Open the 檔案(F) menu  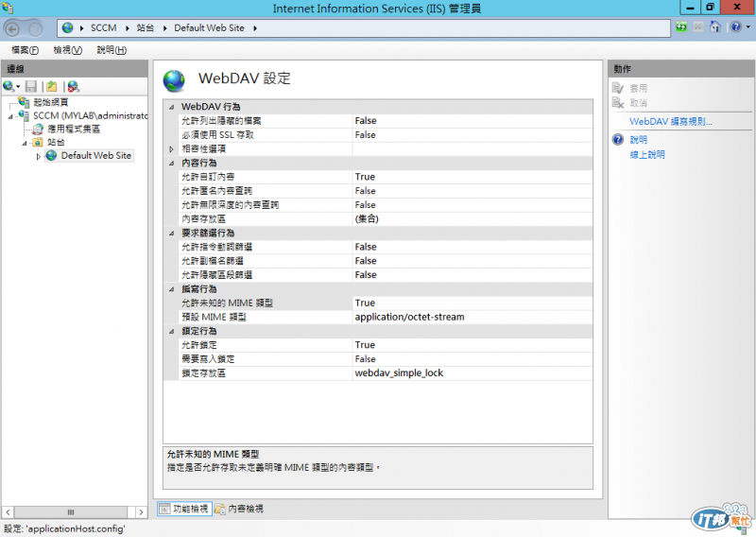click(26, 50)
